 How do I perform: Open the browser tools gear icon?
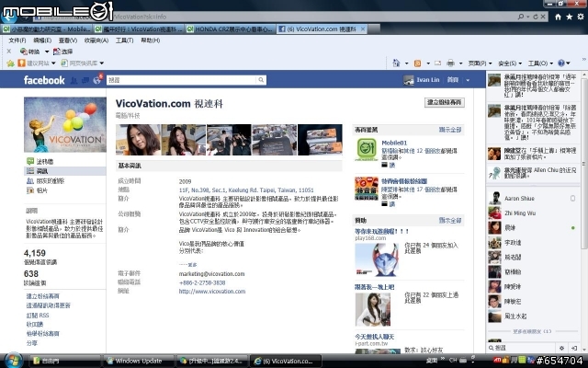coord(581,17)
